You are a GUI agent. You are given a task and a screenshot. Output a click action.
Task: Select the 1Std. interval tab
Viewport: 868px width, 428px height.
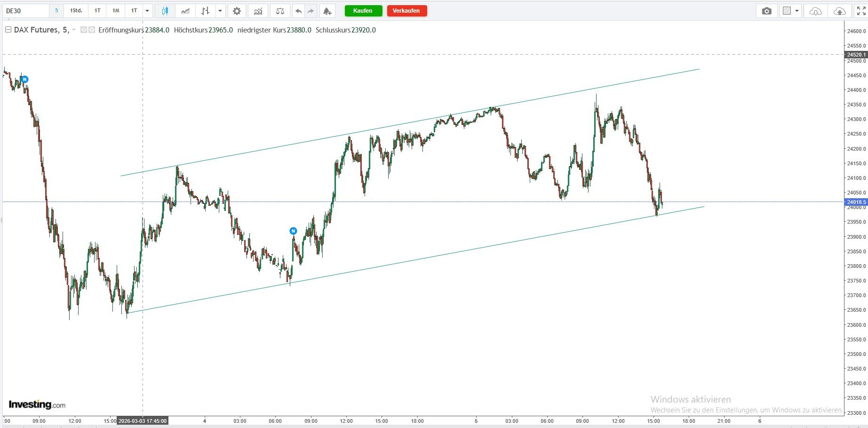76,11
